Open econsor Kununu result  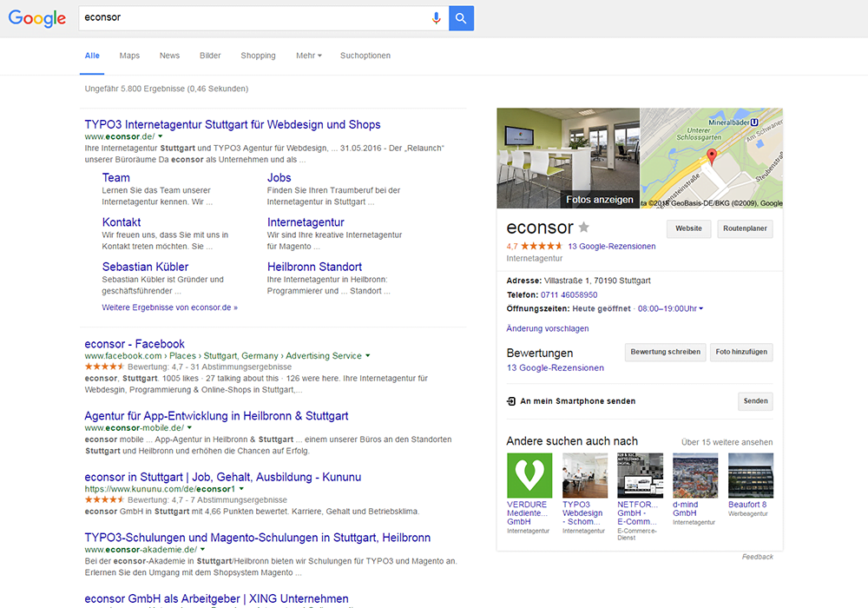[222, 477]
